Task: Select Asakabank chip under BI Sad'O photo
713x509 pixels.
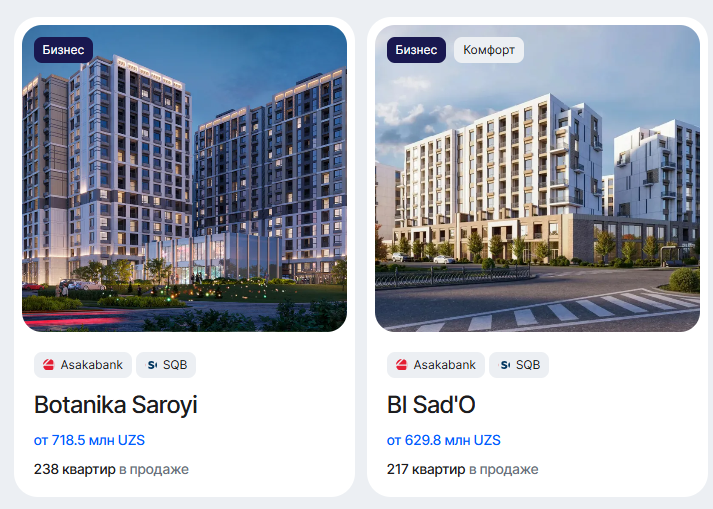Action: [436, 365]
